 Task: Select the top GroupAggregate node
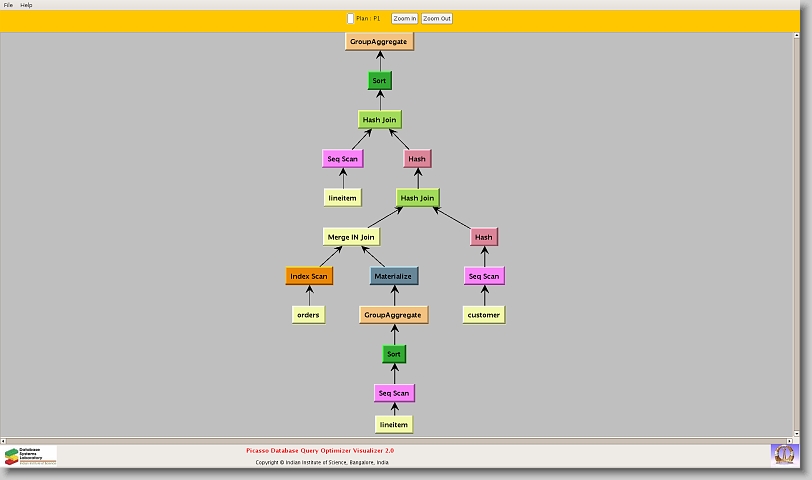379,41
